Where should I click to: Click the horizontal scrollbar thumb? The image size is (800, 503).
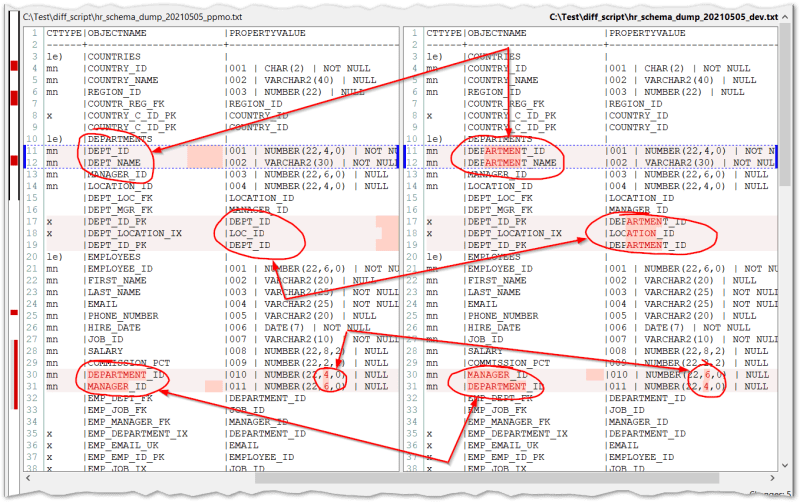(487, 478)
